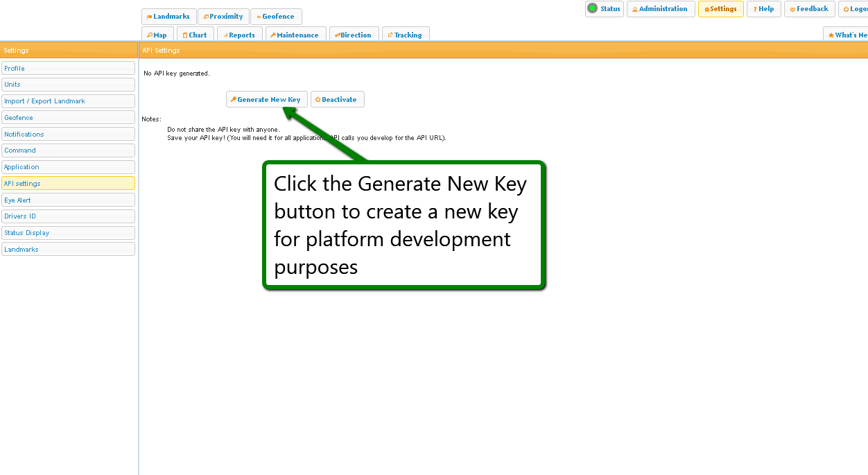
Task: Choose Status Display in the sidebar
Action: point(68,233)
